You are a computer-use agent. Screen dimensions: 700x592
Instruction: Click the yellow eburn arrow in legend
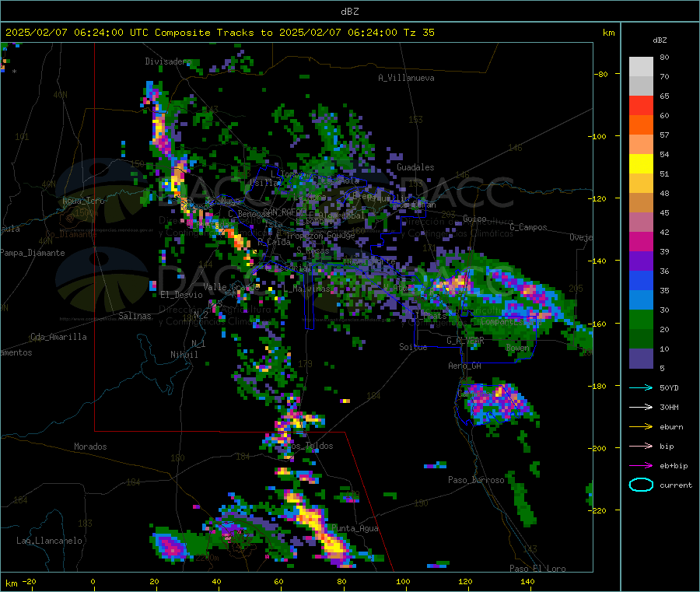641,427
